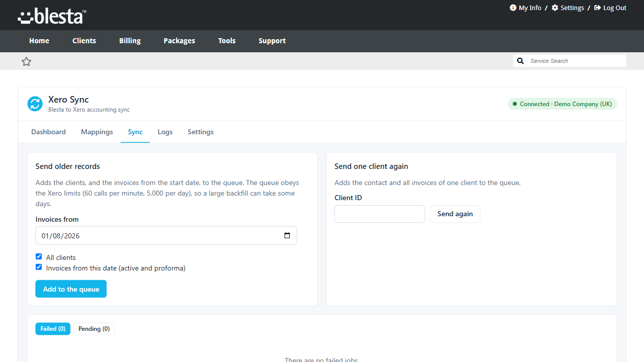Viewport: 644px width, 362px height.
Task: Open the Billing menu
Action: coord(130,41)
